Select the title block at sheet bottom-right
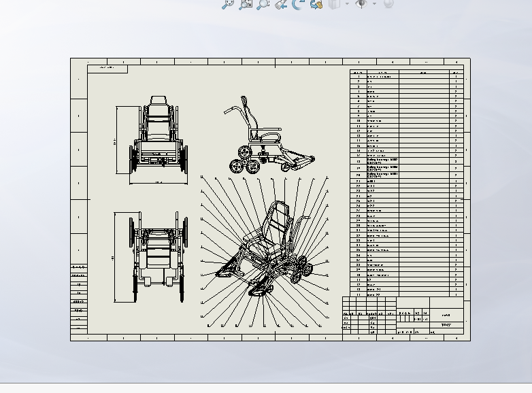This screenshot has width=532, height=393. click(403, 315)
